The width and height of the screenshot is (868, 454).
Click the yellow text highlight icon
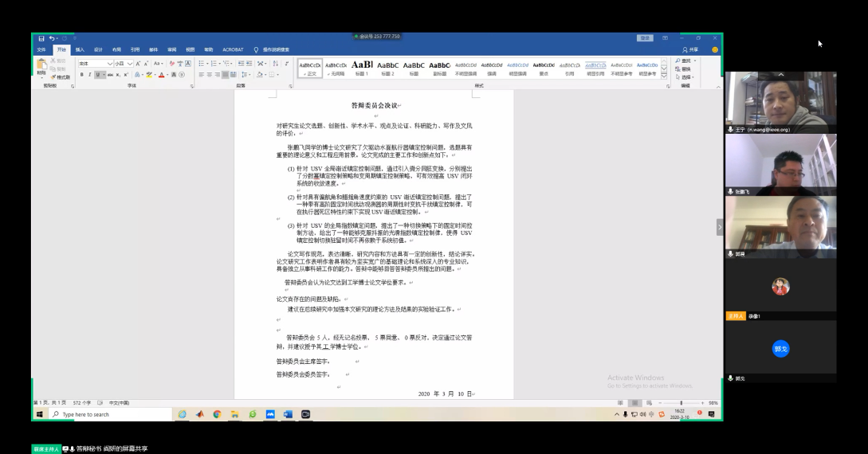148,75
